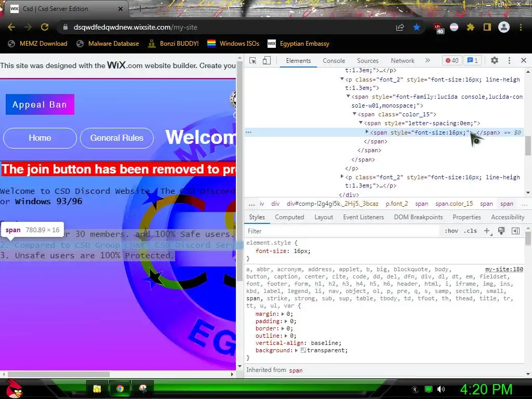The width and height of the screenshot is (532, 399).
Task: Open the Egyptian Embassy bookmark
Action: click(x=298, y=44)
